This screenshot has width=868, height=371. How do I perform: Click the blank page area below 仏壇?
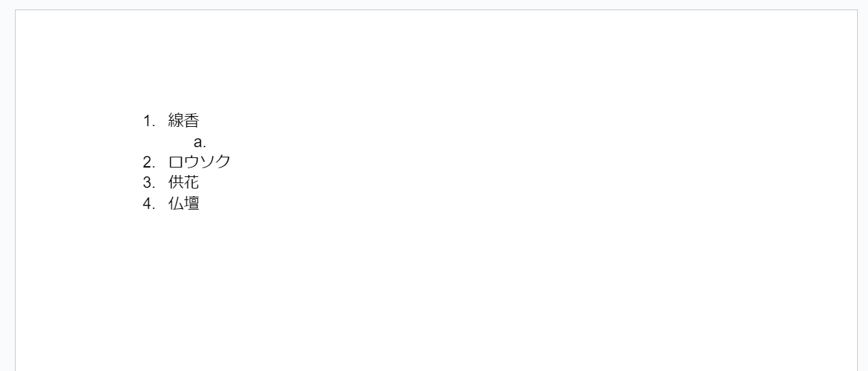pos(434,292)
